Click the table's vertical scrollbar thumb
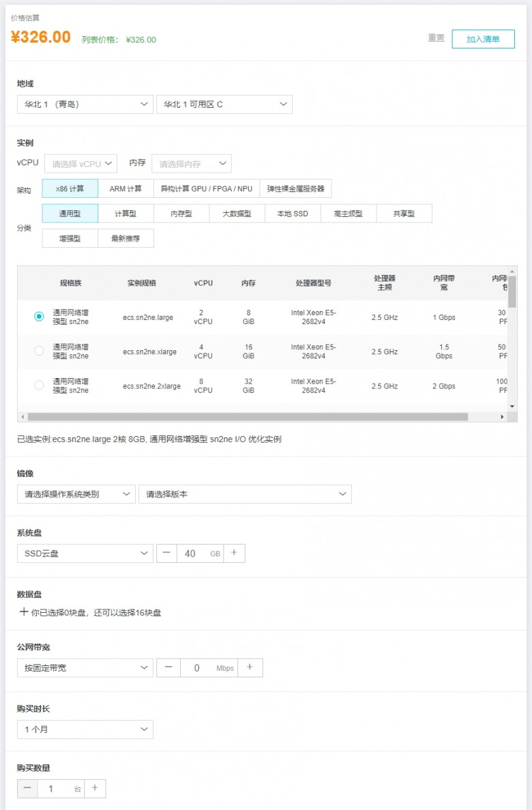Image resolution: width=532 pixels, height=810 pixels. 512,291
